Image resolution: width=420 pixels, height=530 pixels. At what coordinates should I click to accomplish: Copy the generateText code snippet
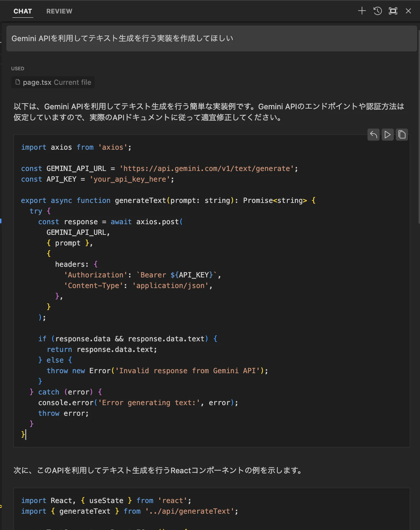coord(402,134)
